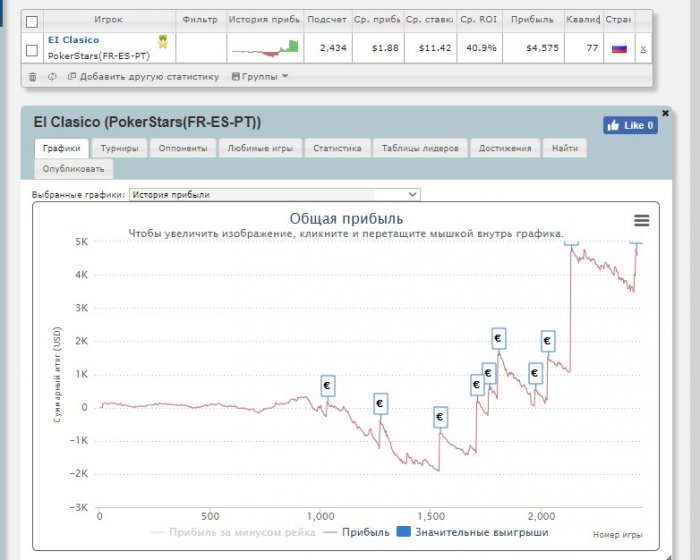Switch to the Графики tab
Viewport: 700px width, 560px height.
coord(62,148)
